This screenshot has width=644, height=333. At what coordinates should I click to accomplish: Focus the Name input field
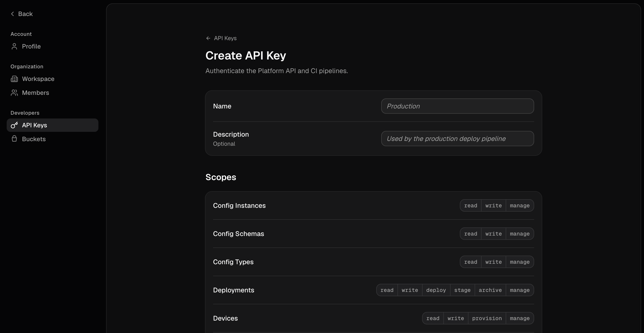pos(457,106)
